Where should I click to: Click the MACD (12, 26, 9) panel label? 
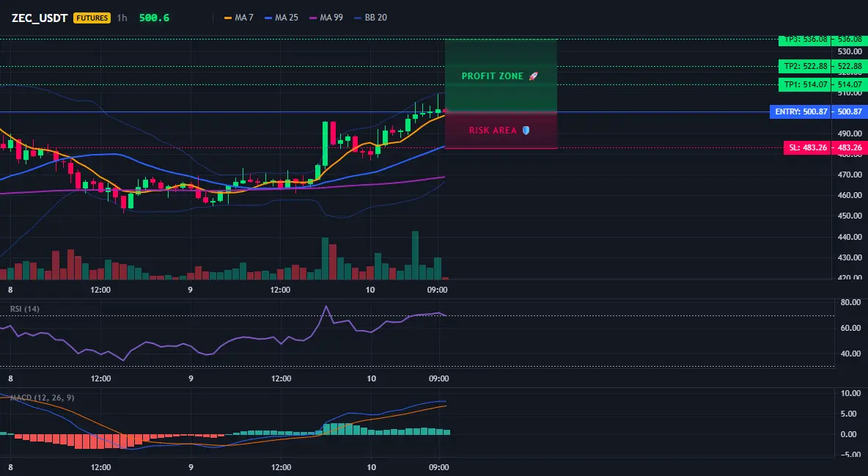coord(42,398)
